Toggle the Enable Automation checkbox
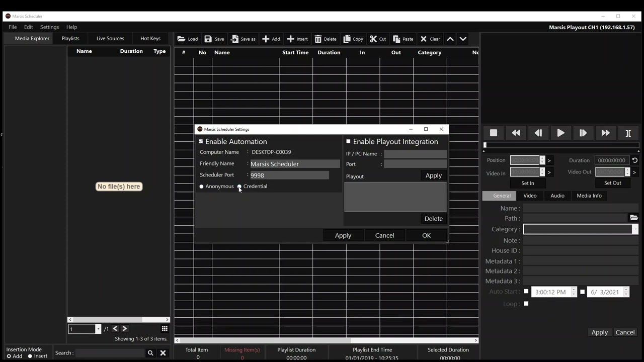This screenshot has height=362, width=644. coord(201,142)
